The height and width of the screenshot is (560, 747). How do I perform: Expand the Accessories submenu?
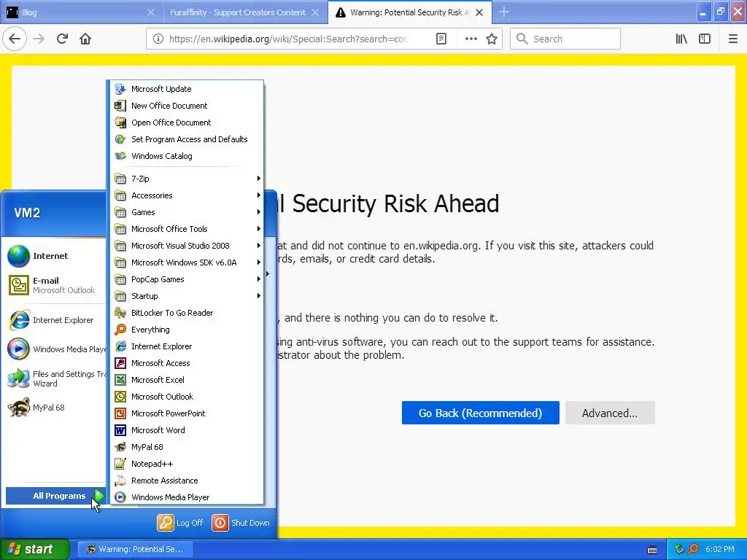pyautogui.click(x=187, y=195)
